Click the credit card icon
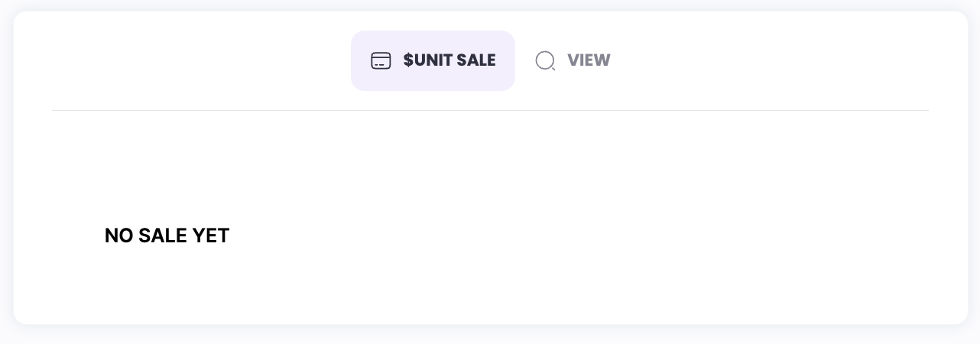Screen dimensions: 980x344 click(381, 60)
